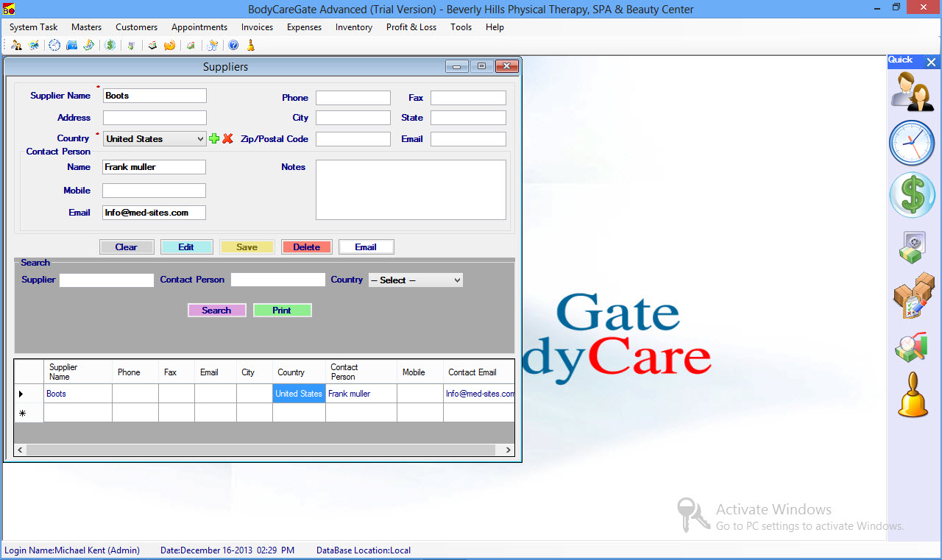Open the boxes and clipboard inventory icon
The height and width of the screenshot is (560, 942).
913,296
